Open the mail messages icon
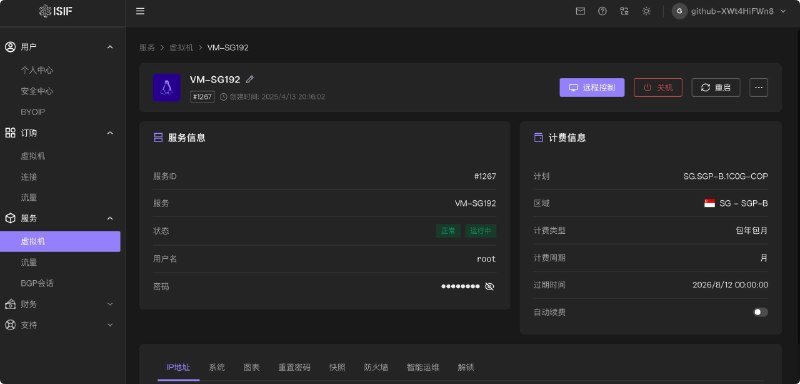 pos(580,11)
